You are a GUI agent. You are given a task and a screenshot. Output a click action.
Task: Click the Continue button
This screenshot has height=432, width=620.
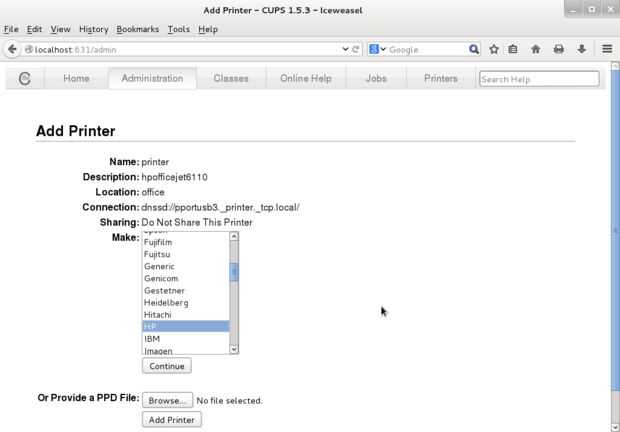[167, 366]
